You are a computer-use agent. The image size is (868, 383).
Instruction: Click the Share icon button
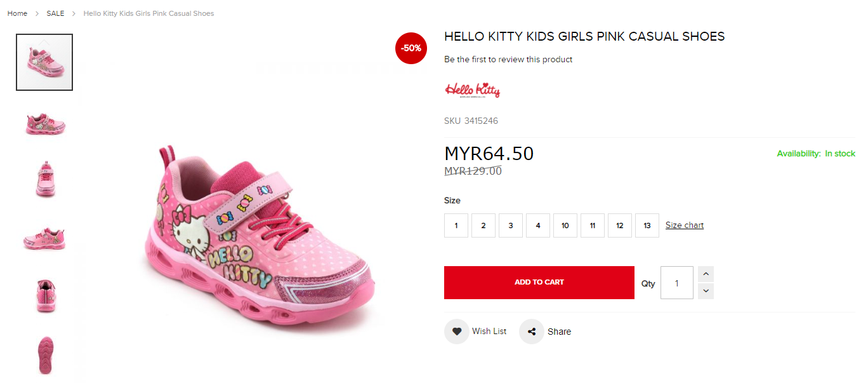[532, 332]
